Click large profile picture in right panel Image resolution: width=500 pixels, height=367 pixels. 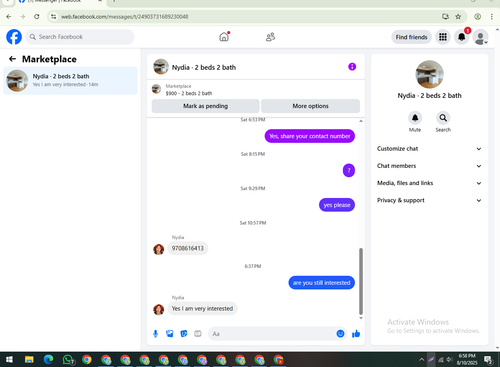tap(429, 74)
